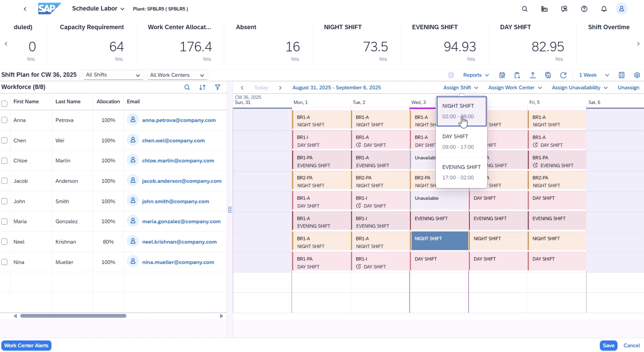Open notifications bell in header
The height and width of the screenshot is (352, 644).
point(604,9)
